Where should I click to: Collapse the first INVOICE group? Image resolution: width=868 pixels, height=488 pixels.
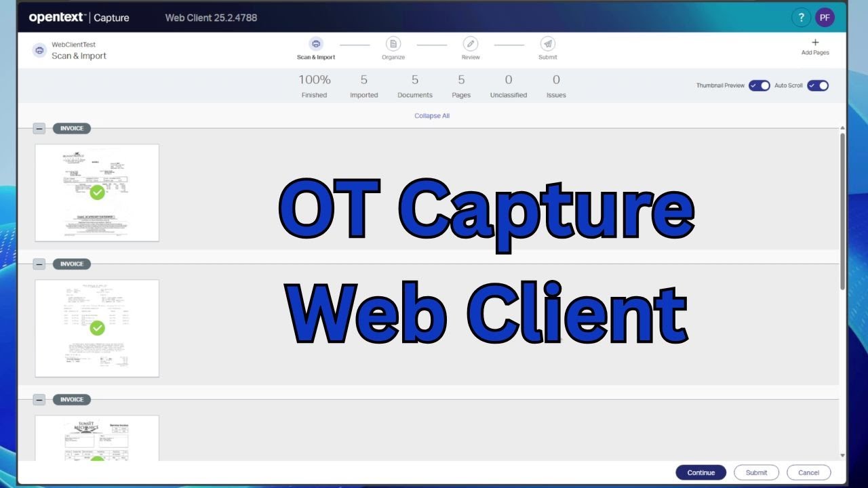click(39, 128)
